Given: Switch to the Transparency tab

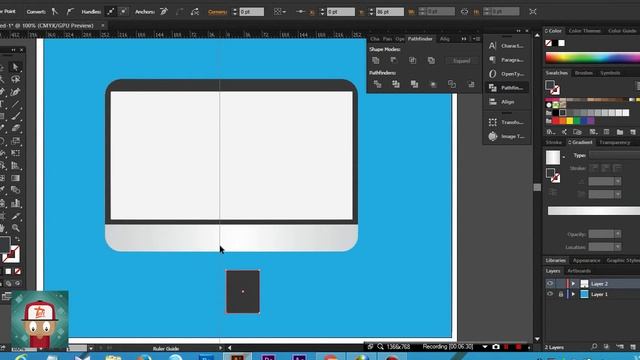Looking at the screenshot, I should coord(615,142).
